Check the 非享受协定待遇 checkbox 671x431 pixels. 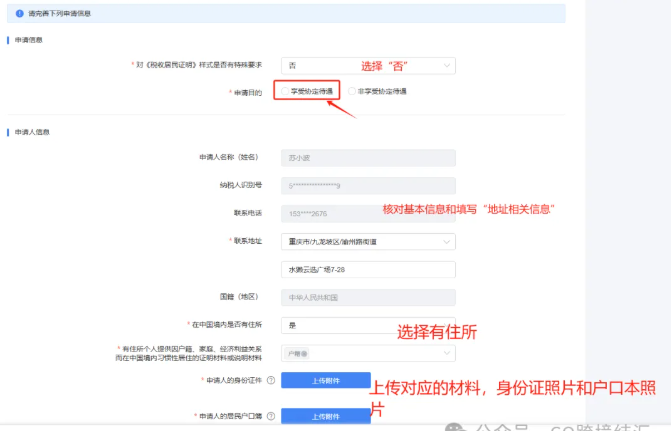[x=350, y=91]
